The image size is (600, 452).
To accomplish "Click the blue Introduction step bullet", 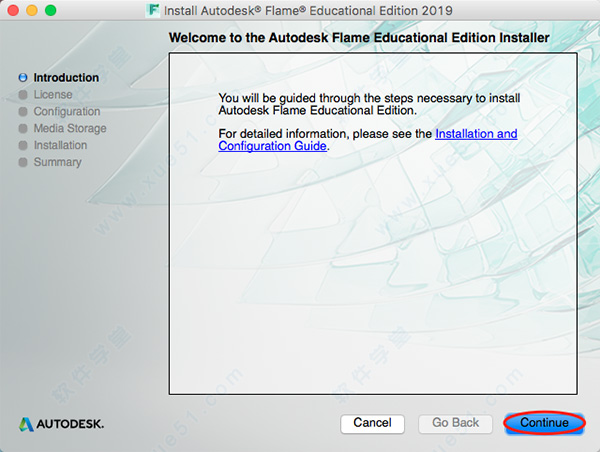I will click(x=23, y=78).
